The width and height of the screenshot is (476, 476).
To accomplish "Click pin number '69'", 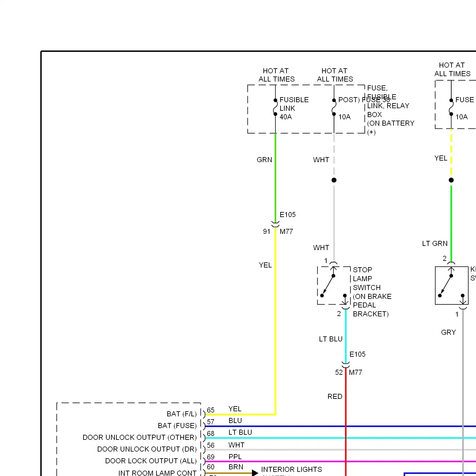I will click(x=211, y=457).
